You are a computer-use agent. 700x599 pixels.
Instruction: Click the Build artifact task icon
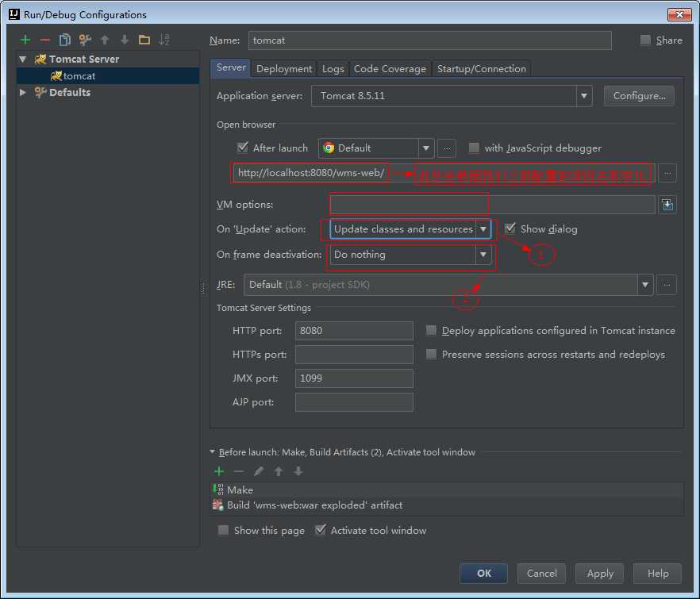[x=218, y=505]
